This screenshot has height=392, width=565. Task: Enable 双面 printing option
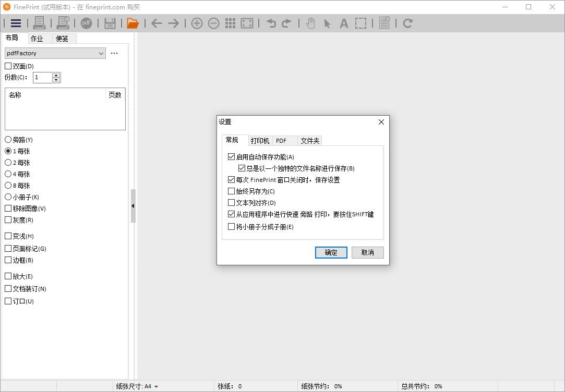tap(7, 66)
